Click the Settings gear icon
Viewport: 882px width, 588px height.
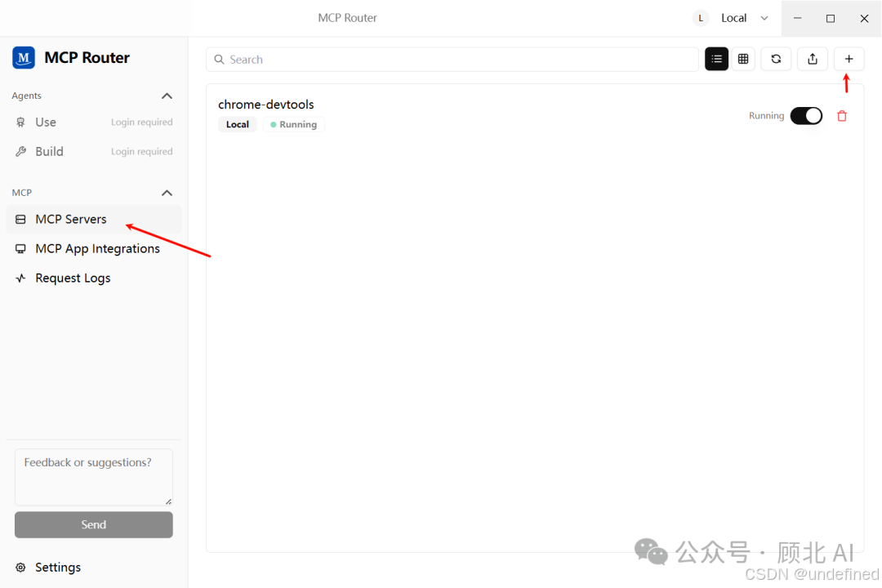[20, 568]
